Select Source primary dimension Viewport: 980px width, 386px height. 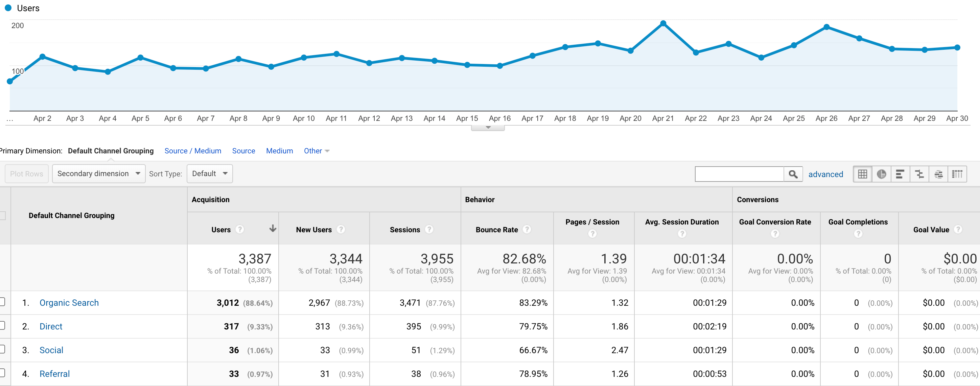click(x=243, y=151)
